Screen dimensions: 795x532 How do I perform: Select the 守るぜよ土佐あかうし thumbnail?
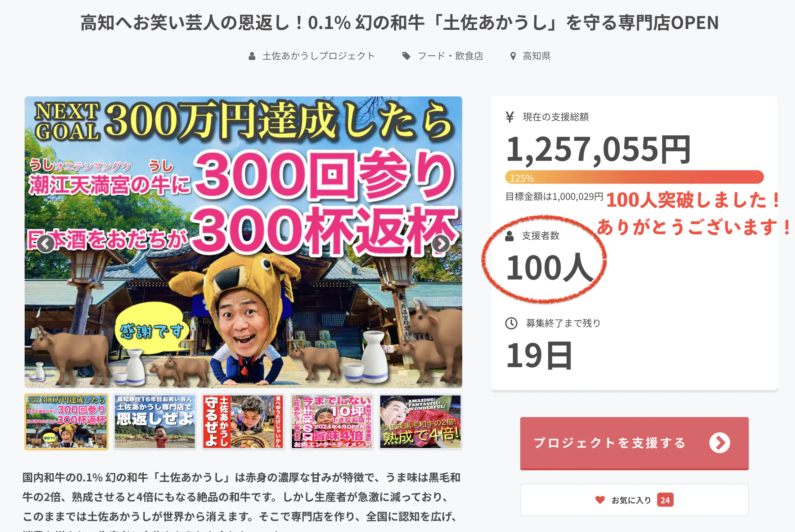coord(243,422)
